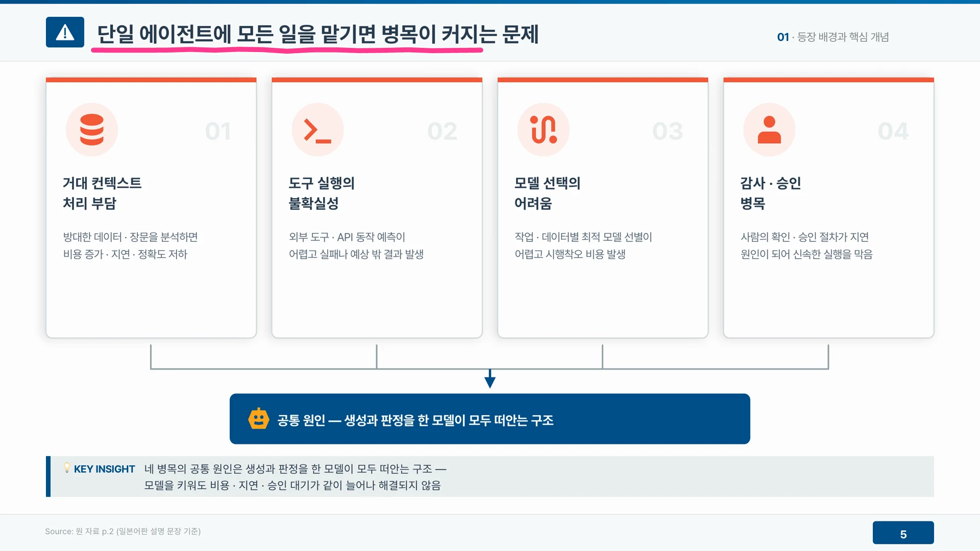Click the slide title 단일 에이전트에 모든 일을 맡기면

pos(317,34)
